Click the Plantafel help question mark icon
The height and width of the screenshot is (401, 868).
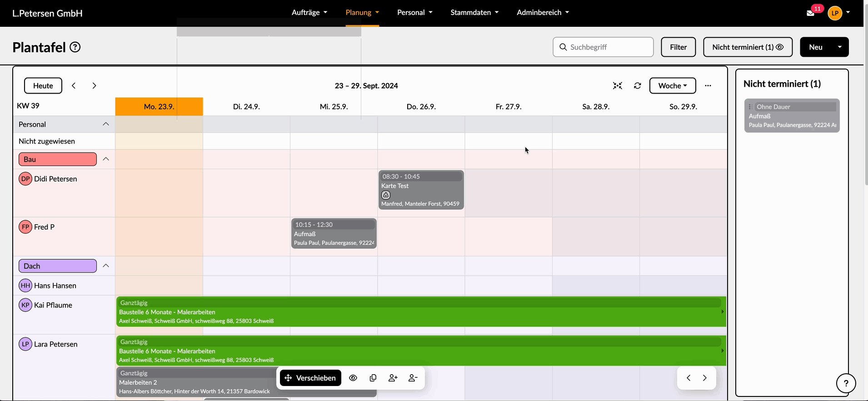coord(75,47)
